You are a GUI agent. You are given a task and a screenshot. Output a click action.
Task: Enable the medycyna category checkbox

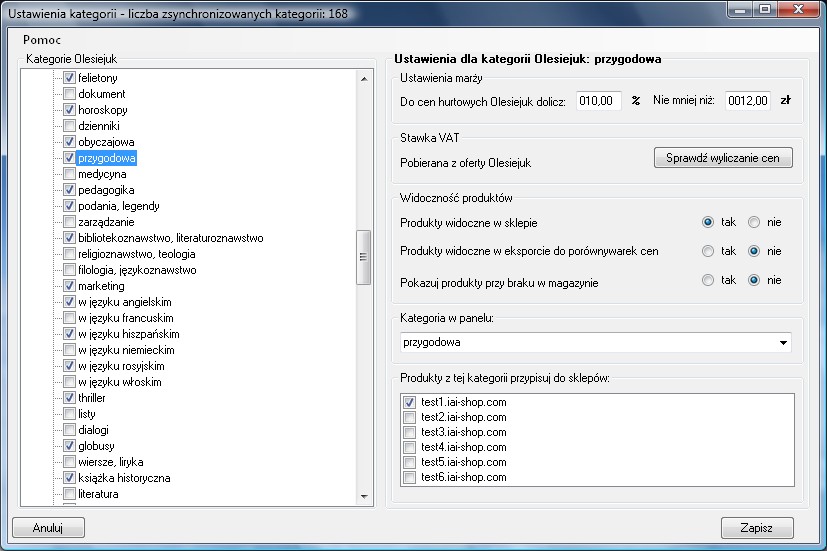point(69,174)
